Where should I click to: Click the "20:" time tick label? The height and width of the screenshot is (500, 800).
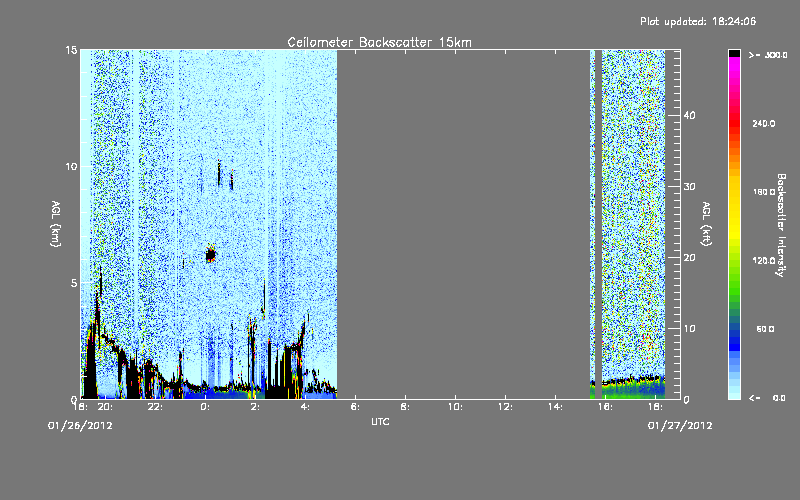point(105,407)
